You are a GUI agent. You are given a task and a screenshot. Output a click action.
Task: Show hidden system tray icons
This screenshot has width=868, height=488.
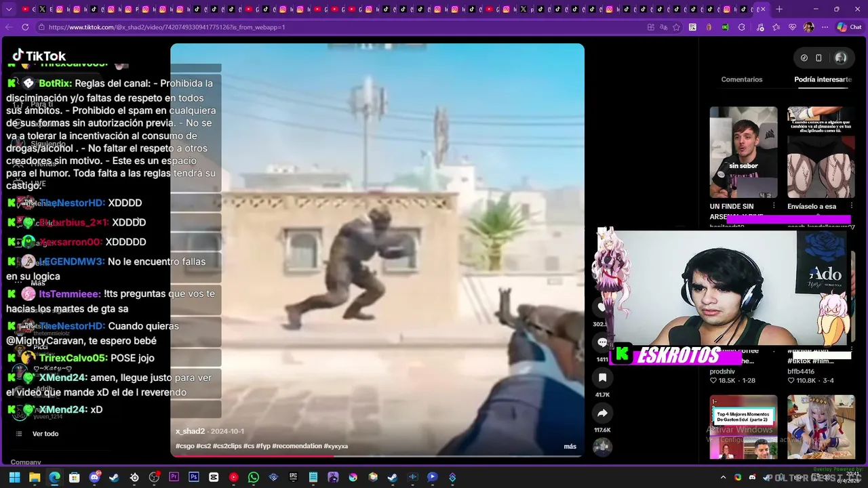click(x=723, y=477)
